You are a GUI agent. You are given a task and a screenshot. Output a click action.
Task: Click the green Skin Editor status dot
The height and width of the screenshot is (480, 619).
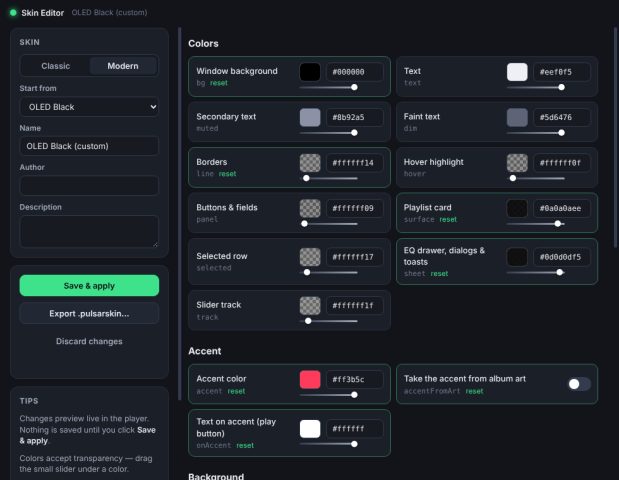click(x=13, y=13)
